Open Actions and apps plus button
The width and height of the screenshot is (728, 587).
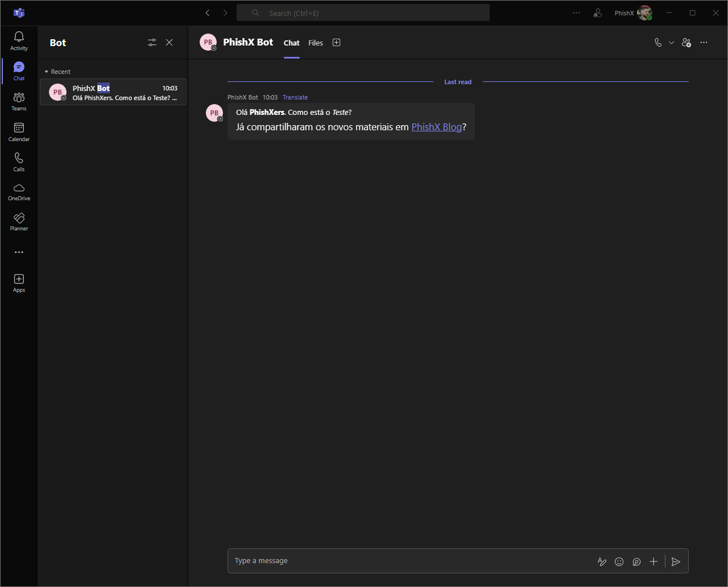(x=653, y=562)
